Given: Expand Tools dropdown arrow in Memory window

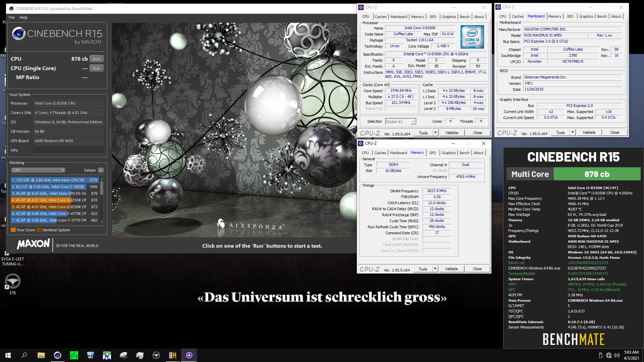Looking at the screenshot, I should click(435, 269).
